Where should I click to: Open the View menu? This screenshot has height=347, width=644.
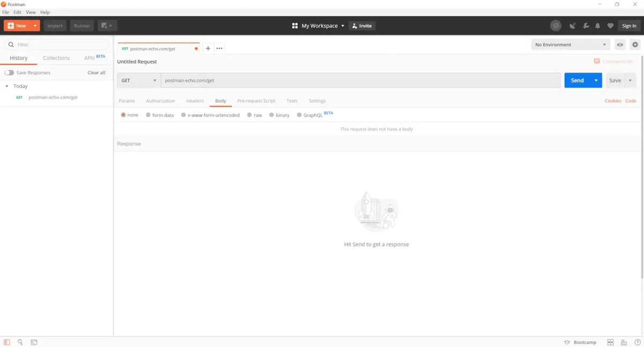pyautogui.click(x=31, y=12)
